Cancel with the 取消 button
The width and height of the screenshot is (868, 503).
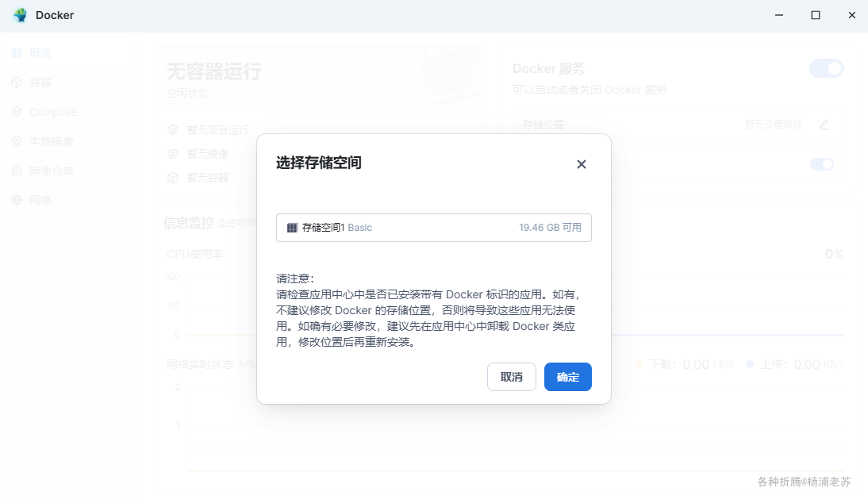(x=512, y=377)
